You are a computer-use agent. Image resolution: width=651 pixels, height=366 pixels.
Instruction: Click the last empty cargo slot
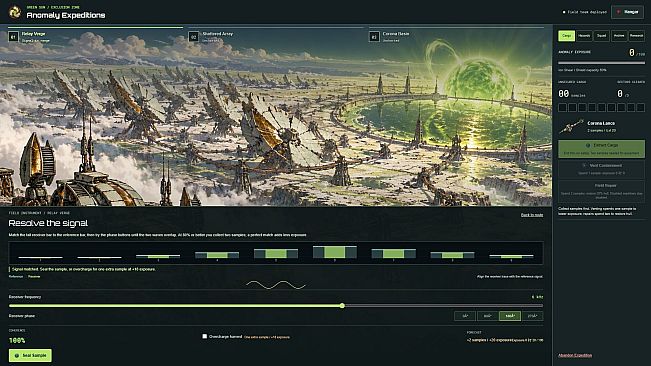641,107
